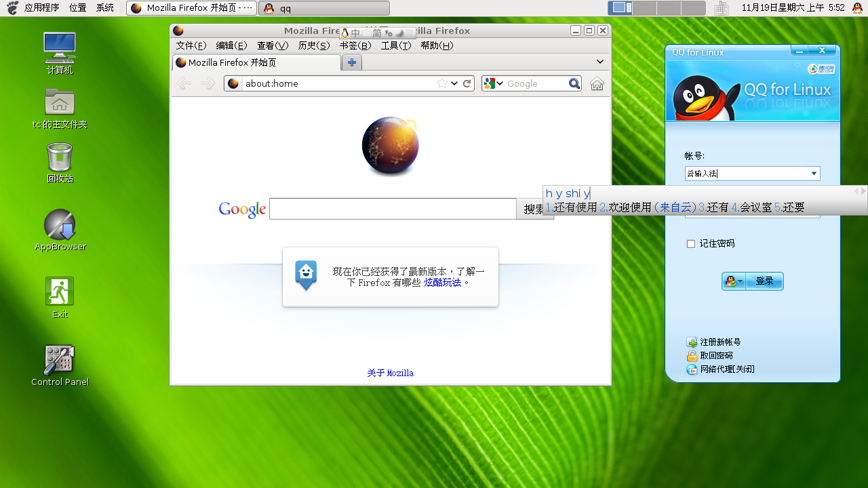Switch to qq taskbar window button
The height and width of the screenshot is (488, 868).
(324, 8)
